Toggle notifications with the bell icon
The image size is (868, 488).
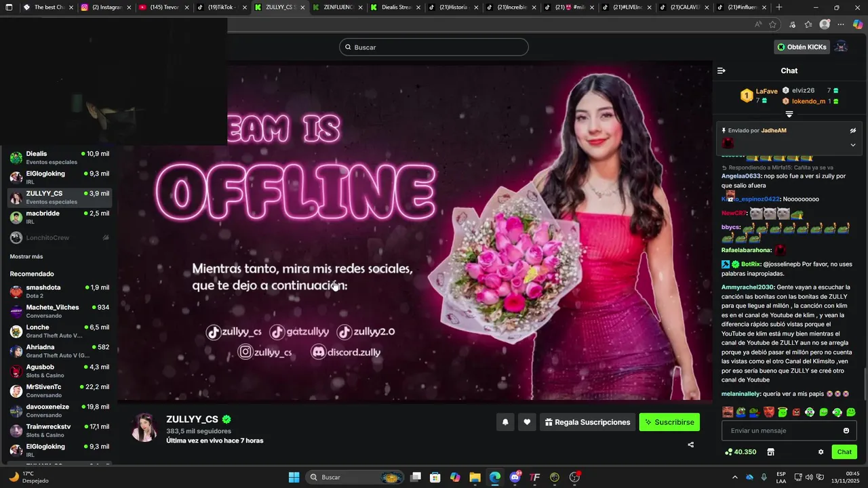pos(505,422)
